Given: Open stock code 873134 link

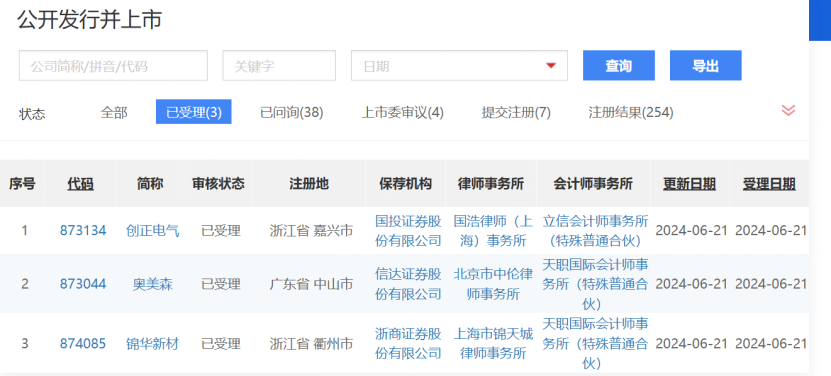Looking at the screenshot, I should [x=83, y=231].
